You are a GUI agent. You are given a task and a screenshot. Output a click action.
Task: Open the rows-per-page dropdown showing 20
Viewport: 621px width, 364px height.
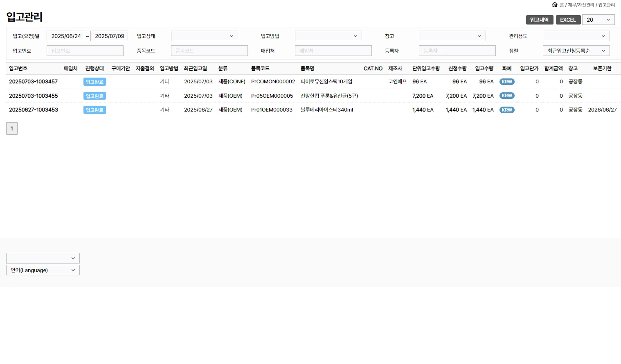(x=598, y=20)
